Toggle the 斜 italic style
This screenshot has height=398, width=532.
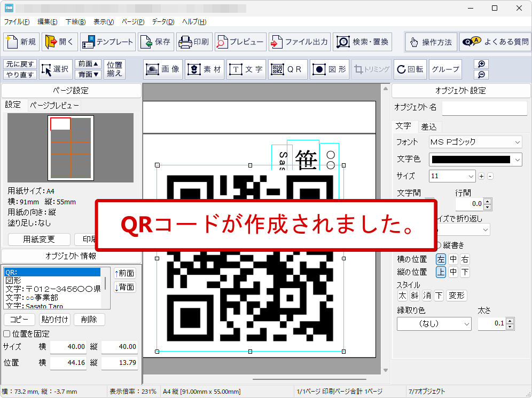[x=414, y=296]
